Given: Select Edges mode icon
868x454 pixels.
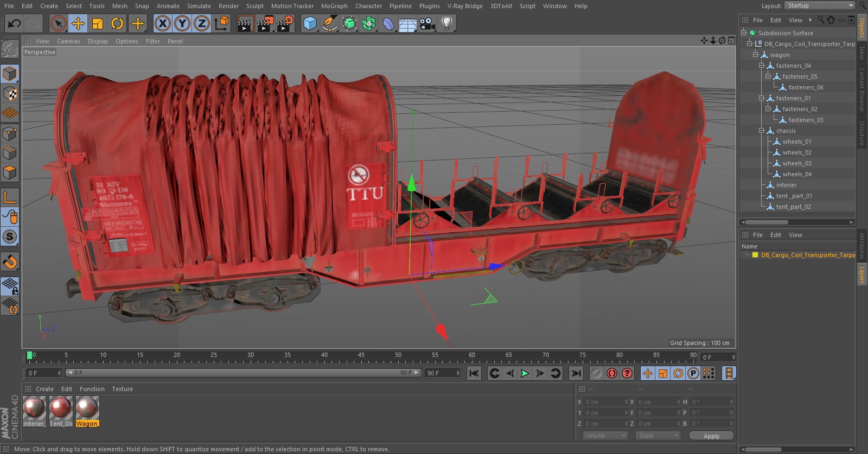Looking at the screenshot, I should tap(10, 152).
